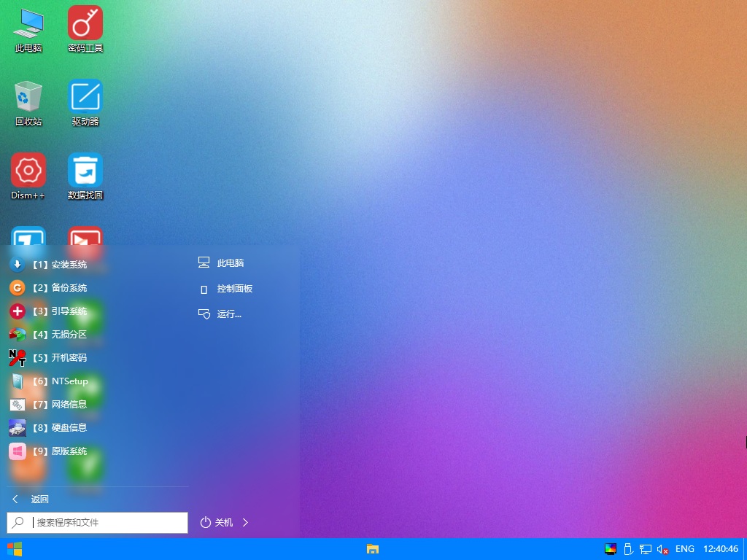Click 返回 to go back

[39, 499]
